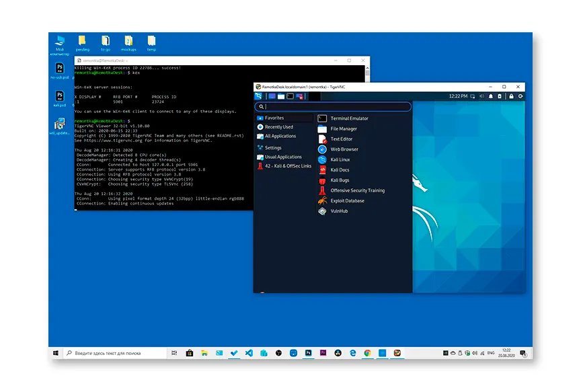Open Microsoft Store from the taskbar

(190, 353)
